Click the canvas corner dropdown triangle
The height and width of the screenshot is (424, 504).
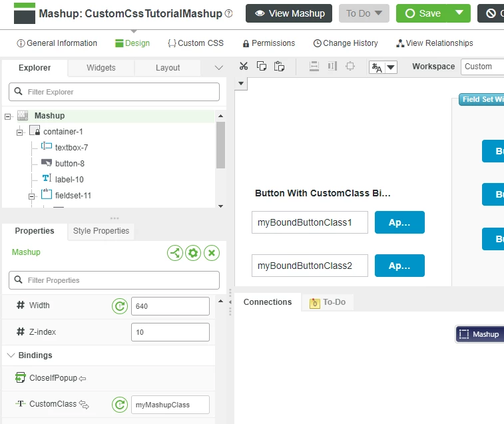click(x=241, y=84)
